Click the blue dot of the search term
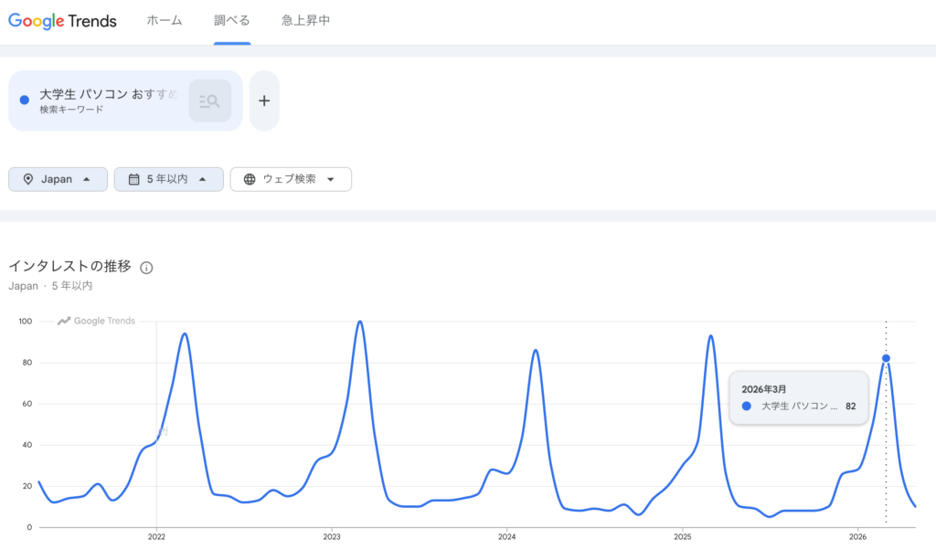Viewport: 936px width, 560px height. pos(25,100)
